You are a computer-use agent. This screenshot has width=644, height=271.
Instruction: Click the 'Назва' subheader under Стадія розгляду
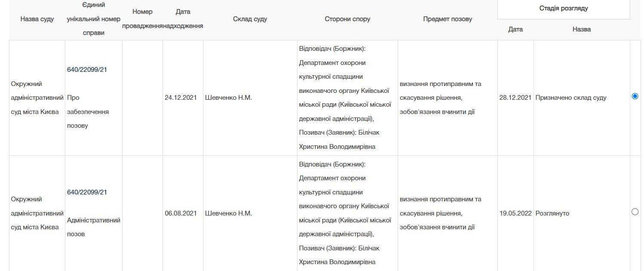pyautogui.click(x=583, y=29)
